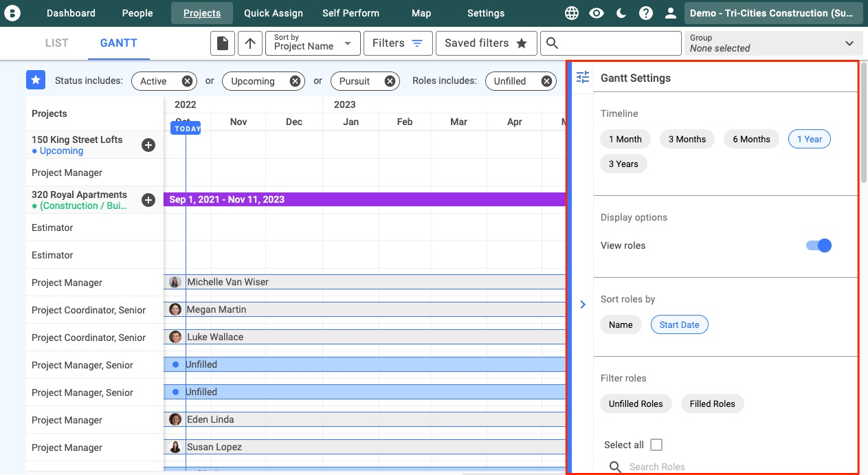Screen dimensions: 868x475
Task: Select the 3 Months timeline option
Action: pyautogui.click(x=687, y=139)
